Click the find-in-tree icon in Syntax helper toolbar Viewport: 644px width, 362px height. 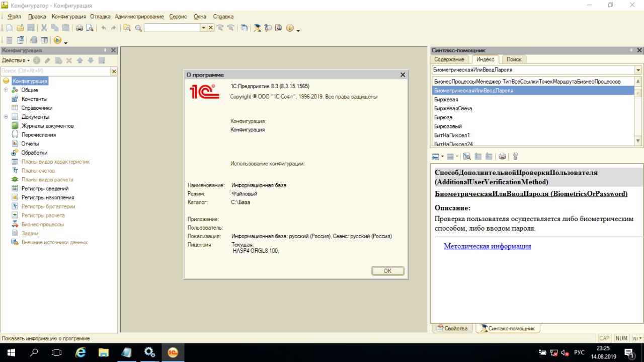(467, 157)
